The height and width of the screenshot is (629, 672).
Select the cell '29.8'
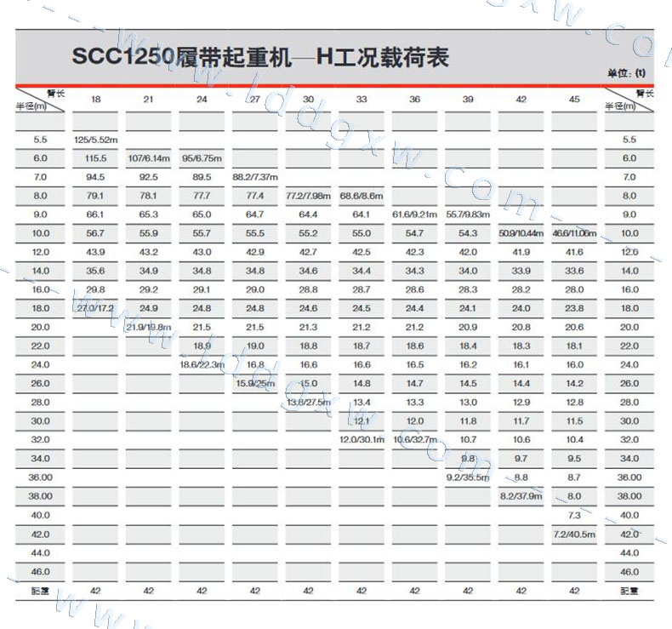pyautogui.click(x=95, y=290)
